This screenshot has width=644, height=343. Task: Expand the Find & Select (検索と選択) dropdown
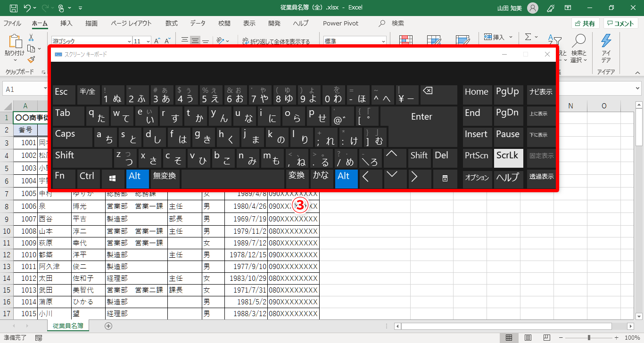click(x=586, y=60)
